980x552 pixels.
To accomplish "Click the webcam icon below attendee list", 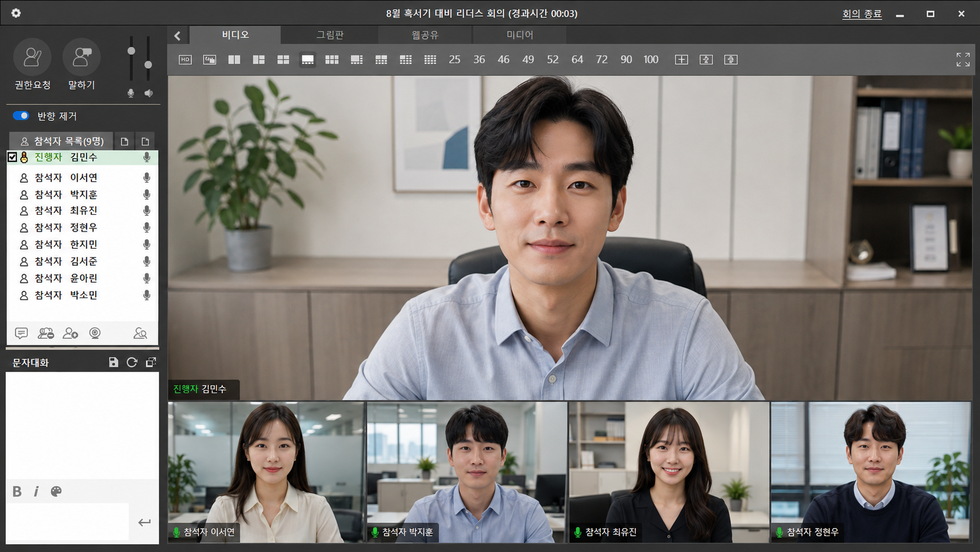I will 95,333.
